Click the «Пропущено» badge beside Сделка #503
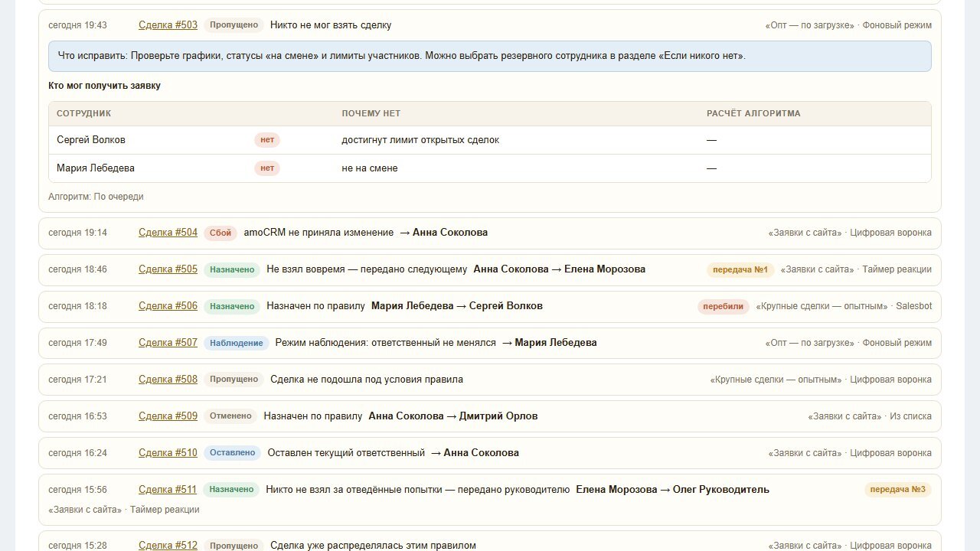Image resolution: width=980 pixels, height=551 pixels. click(234, 25)
